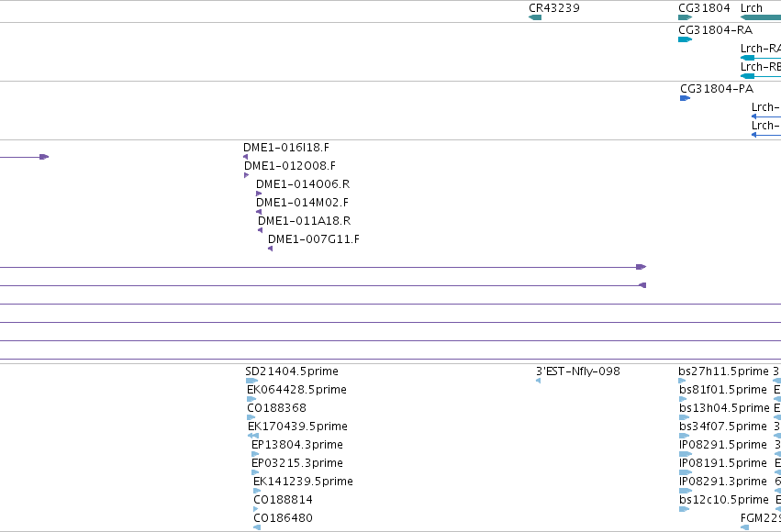Screen dimensions: 781x532
Task: Click the CG31804 gene label
Action: [704, 8]
